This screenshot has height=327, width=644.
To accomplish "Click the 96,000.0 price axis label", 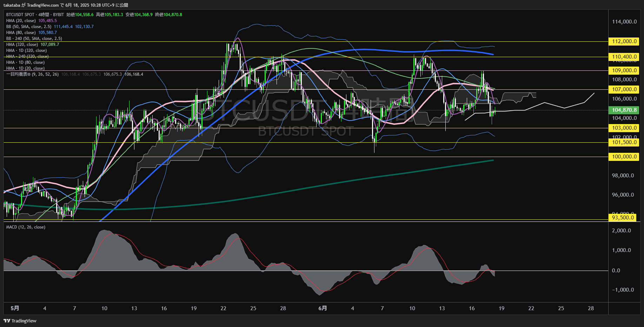I will [623, 195].
